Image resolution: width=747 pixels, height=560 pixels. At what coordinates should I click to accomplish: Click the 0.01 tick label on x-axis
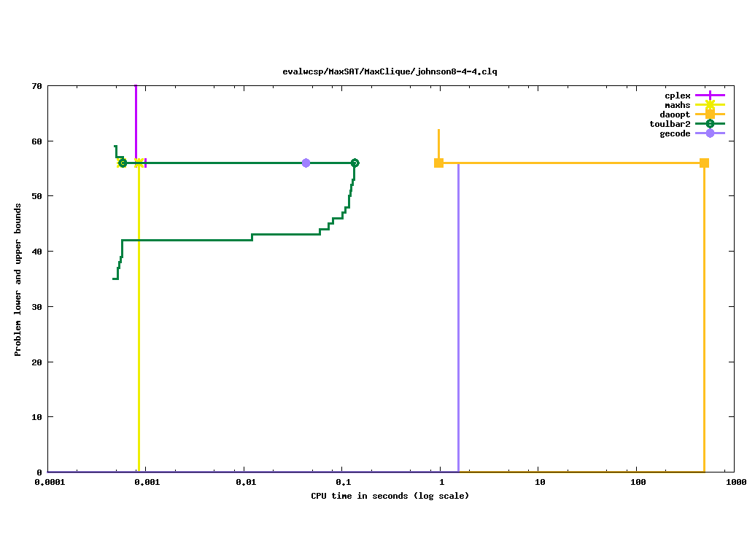245,482
